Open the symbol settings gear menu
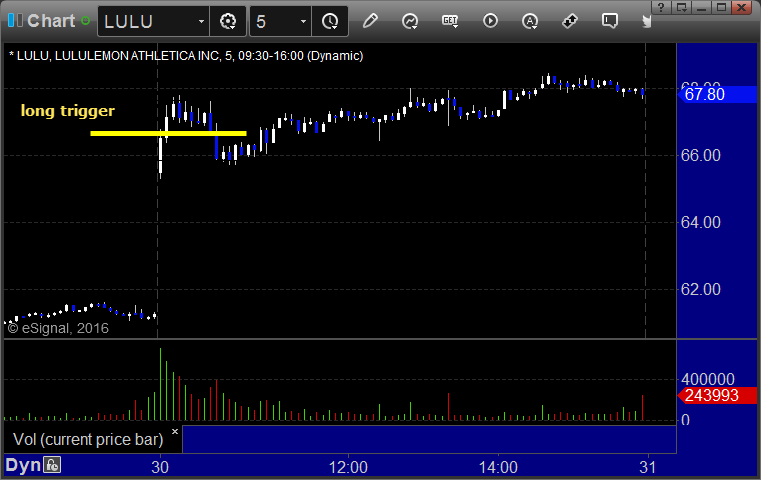The image size is (761, 480). pos(228,21)
